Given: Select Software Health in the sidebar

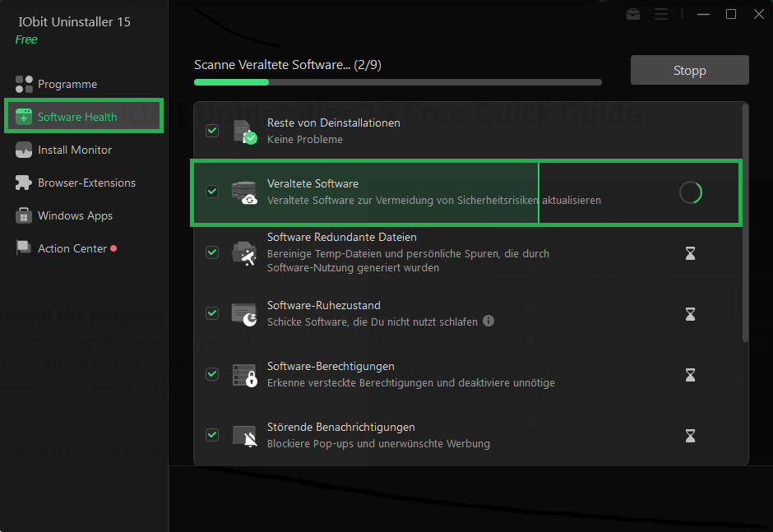Looking at the screenshot, I should 84,117.
